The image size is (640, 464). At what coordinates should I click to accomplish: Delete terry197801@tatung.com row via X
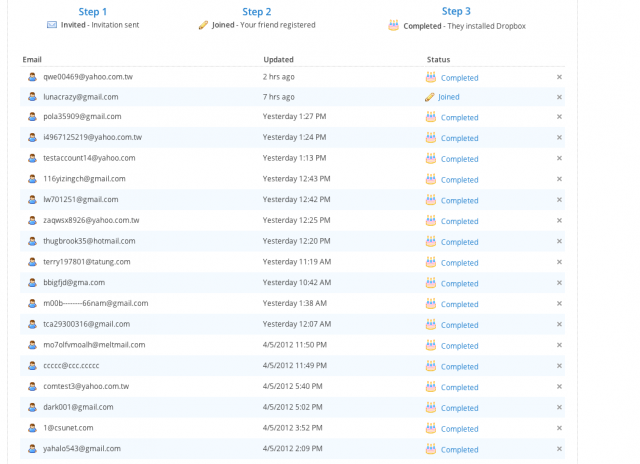(x=559, y=262)
